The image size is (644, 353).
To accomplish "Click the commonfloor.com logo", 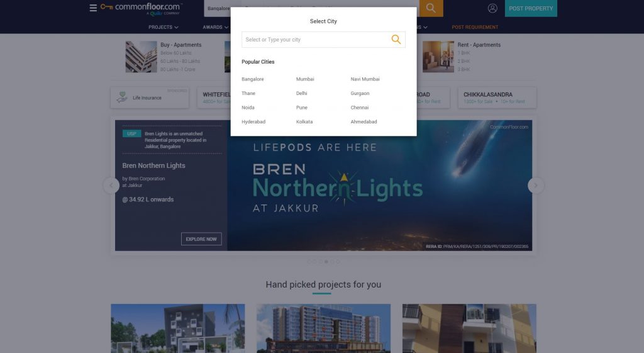I will tap(142, 9).
